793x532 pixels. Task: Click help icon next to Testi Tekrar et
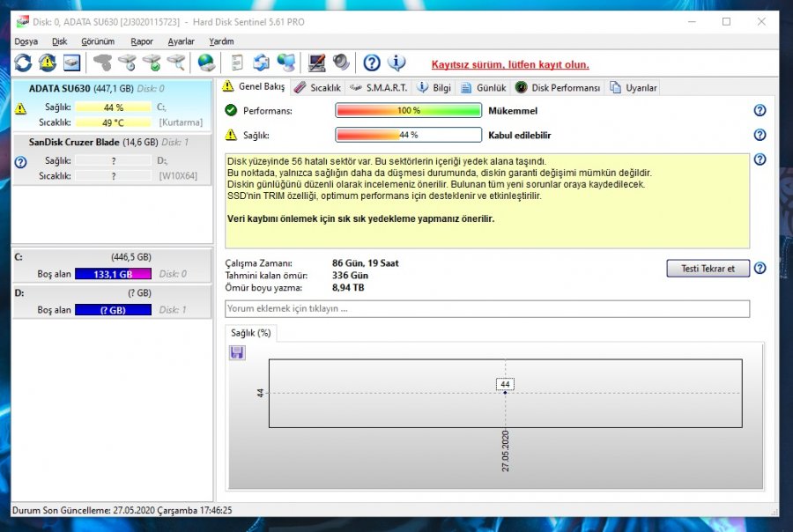760,268
